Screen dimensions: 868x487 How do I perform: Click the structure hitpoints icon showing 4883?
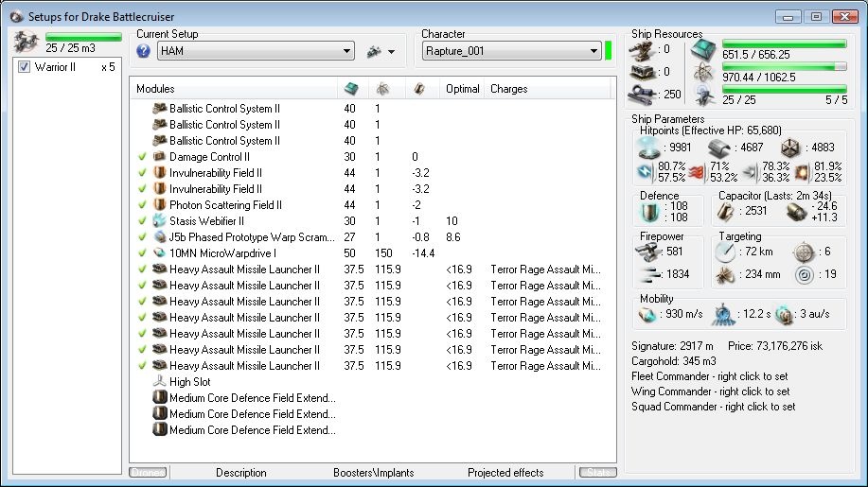coord(790,148)
